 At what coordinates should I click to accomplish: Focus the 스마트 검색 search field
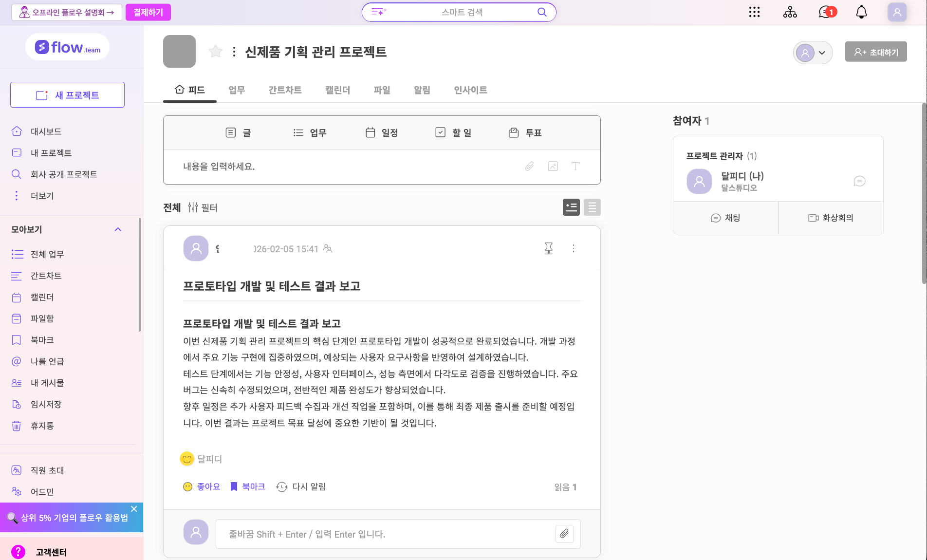(x=459, y=12)
